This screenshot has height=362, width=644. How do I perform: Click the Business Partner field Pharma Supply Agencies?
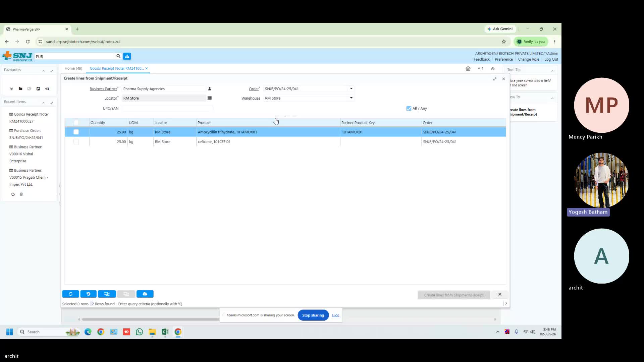pyautogui.click(x=164, y=89)
